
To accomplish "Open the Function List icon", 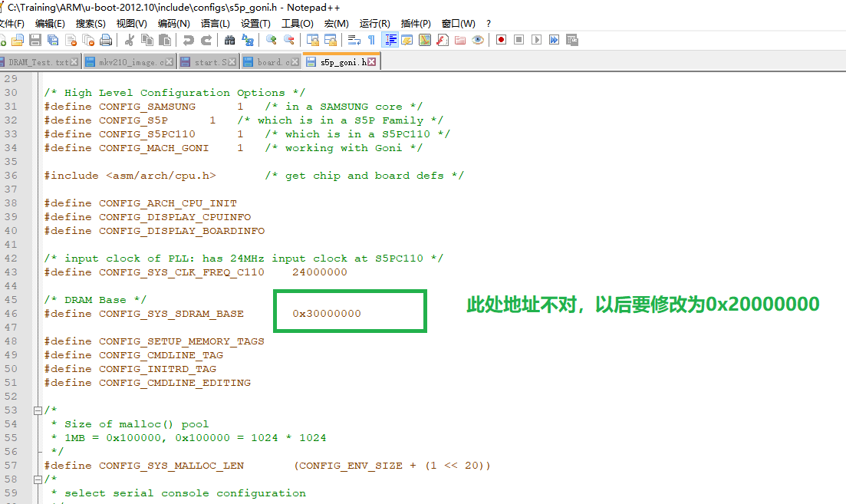I will (x=443, y=40).
